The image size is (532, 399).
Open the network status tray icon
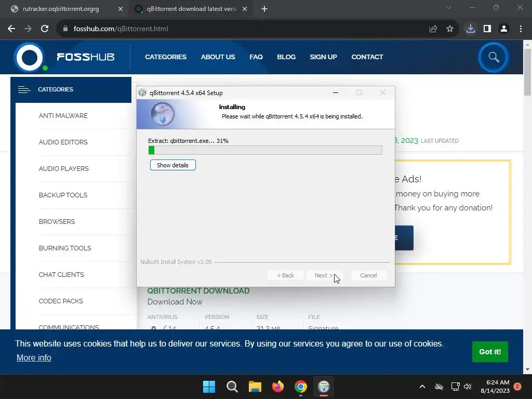[x=455, y=387]
